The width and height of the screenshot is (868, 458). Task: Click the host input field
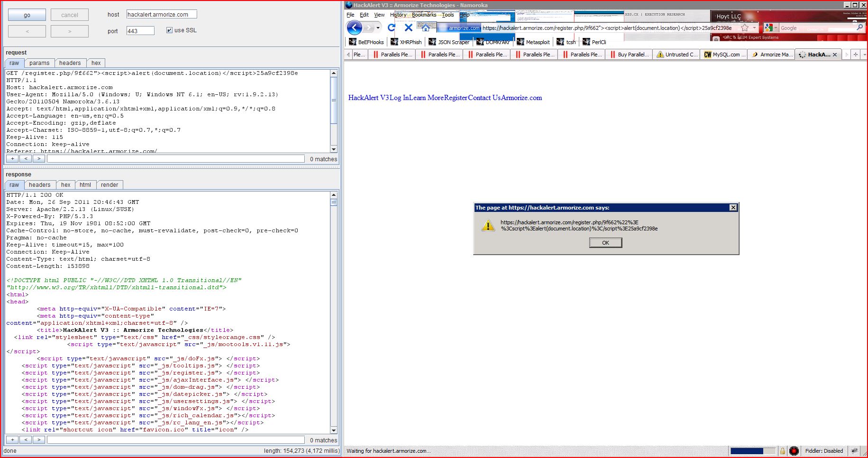tap(162, 15)
